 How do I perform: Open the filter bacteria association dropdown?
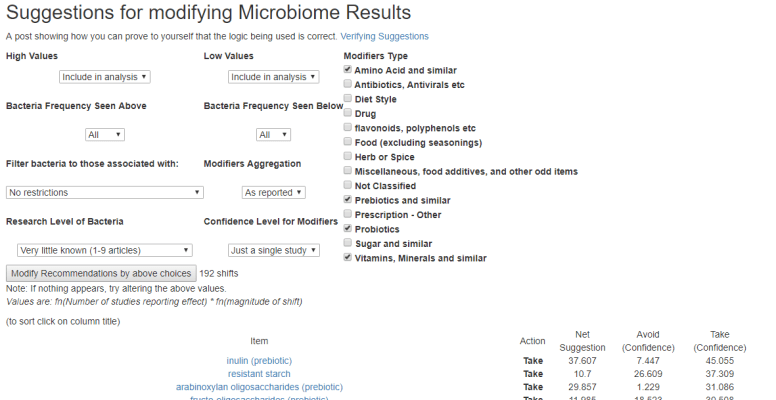coord(105,192)
